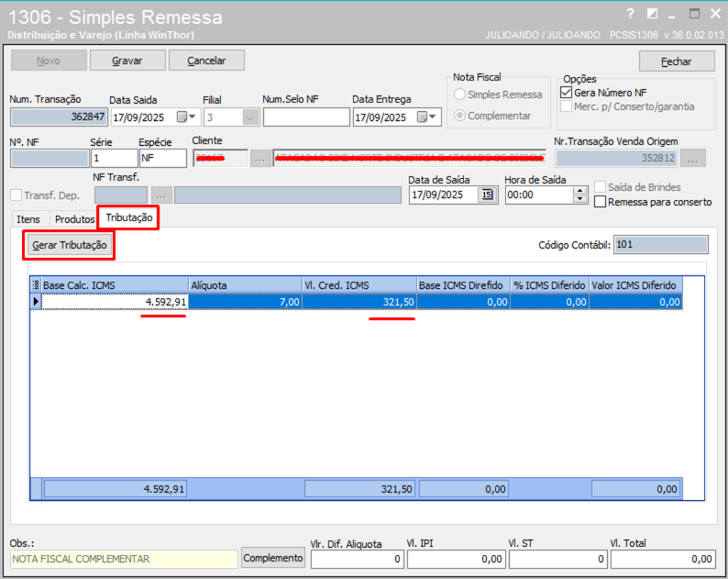728x579 pixels.
Task: Open the grid column selector icon
Action: coord(36,285)
